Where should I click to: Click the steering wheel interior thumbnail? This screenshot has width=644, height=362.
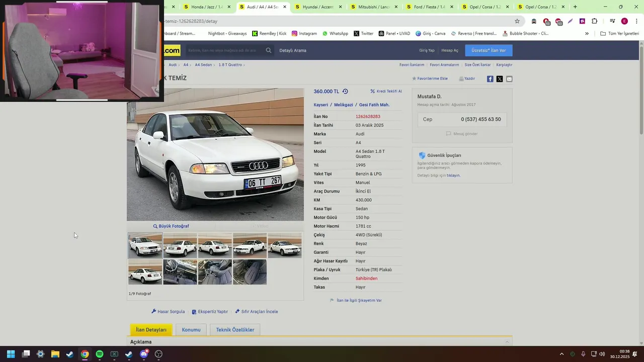[180, 272]
